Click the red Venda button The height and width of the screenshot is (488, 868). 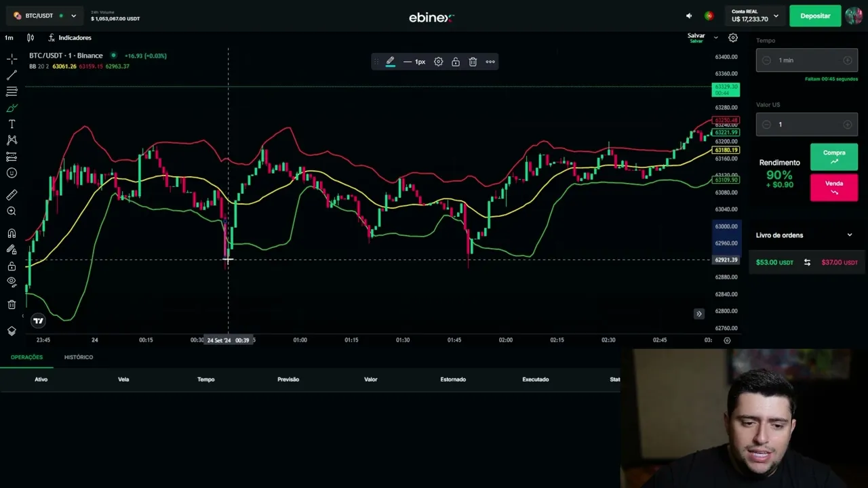(x=834, y=188)
